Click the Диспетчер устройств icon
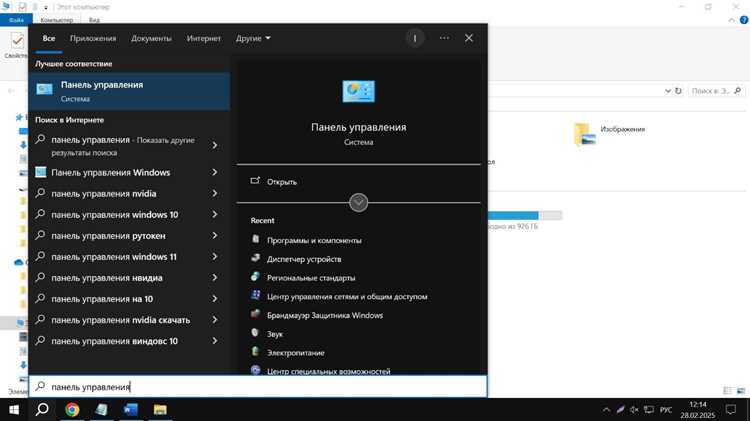This screenshot has width=750, height=421. (x=255, y=258)
